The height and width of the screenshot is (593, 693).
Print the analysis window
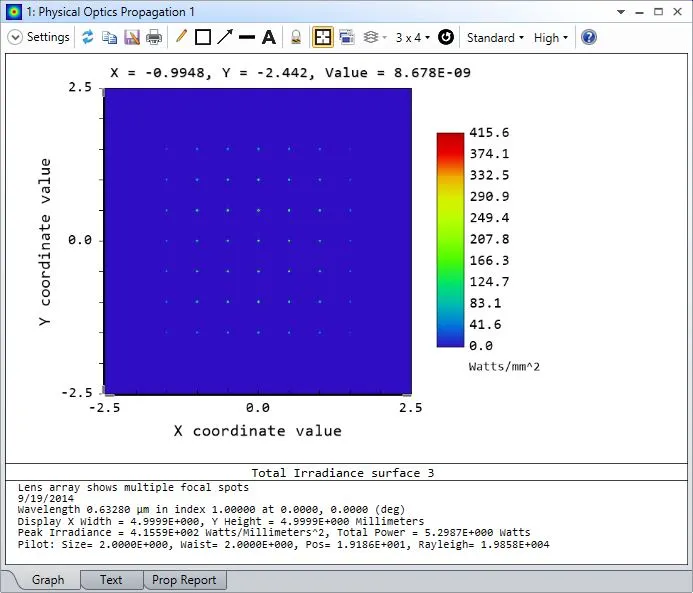[x=154, y=37]
